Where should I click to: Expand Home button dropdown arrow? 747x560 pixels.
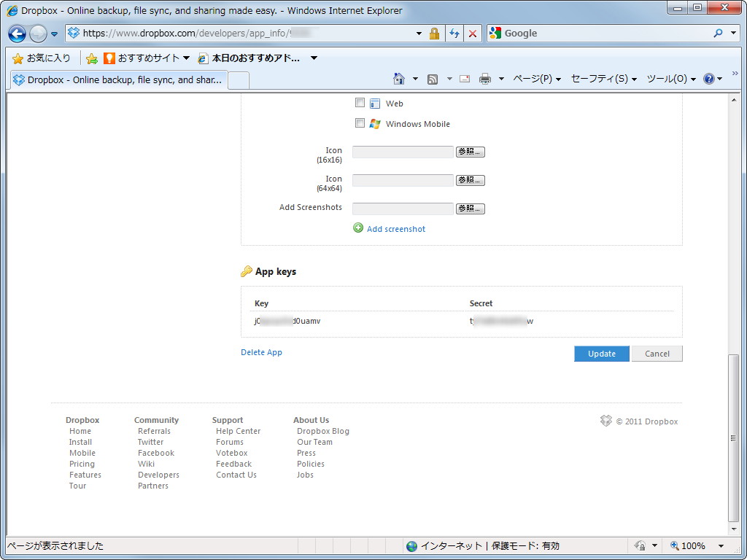415,79
